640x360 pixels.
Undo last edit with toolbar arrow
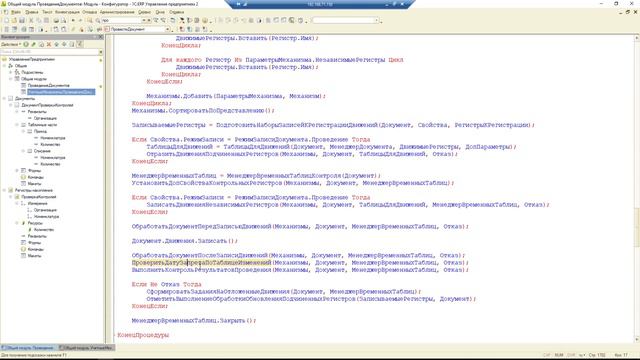pyautogui.click(x=73, y=20)
